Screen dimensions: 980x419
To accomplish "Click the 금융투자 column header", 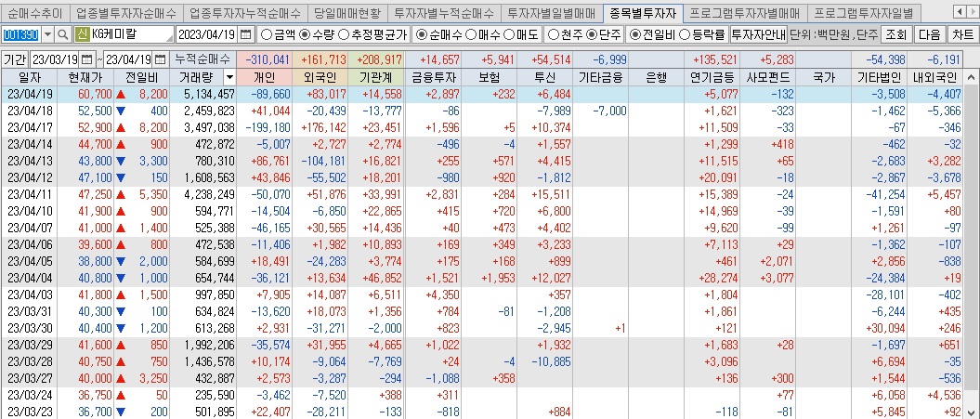I will 434,78.
